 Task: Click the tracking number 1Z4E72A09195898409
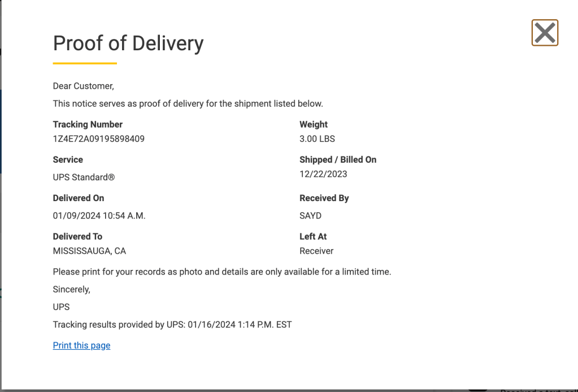(98, 138)
